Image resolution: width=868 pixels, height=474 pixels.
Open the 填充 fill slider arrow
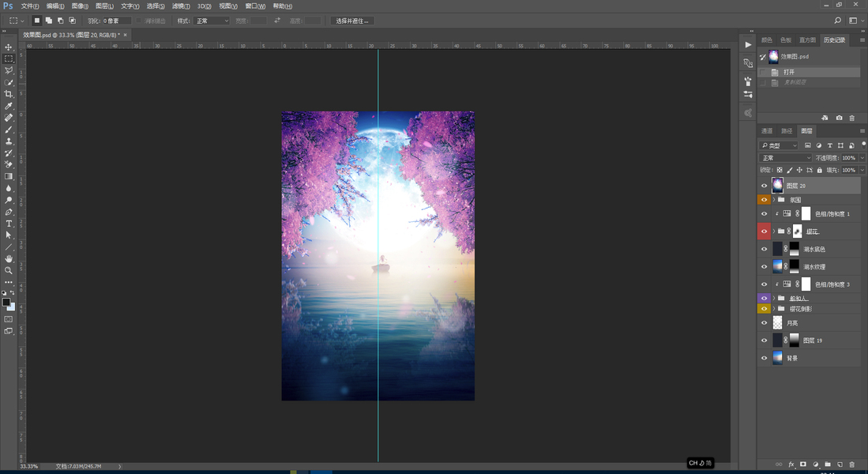(x=862, y=170)
